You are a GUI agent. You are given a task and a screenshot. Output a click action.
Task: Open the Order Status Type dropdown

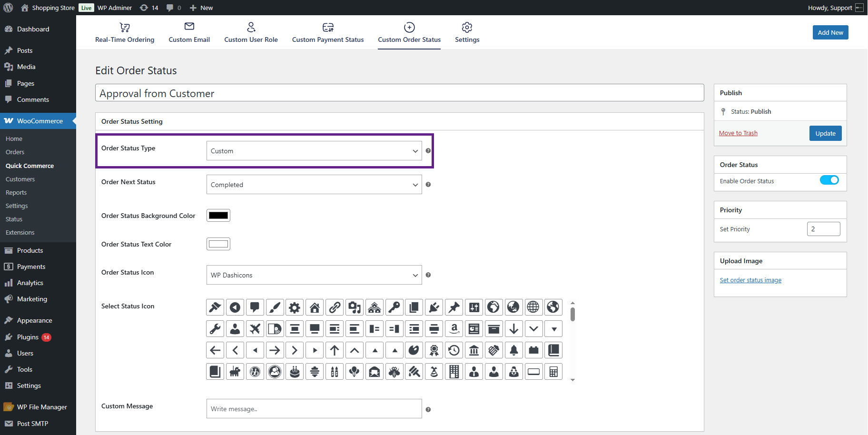(314, 151)
